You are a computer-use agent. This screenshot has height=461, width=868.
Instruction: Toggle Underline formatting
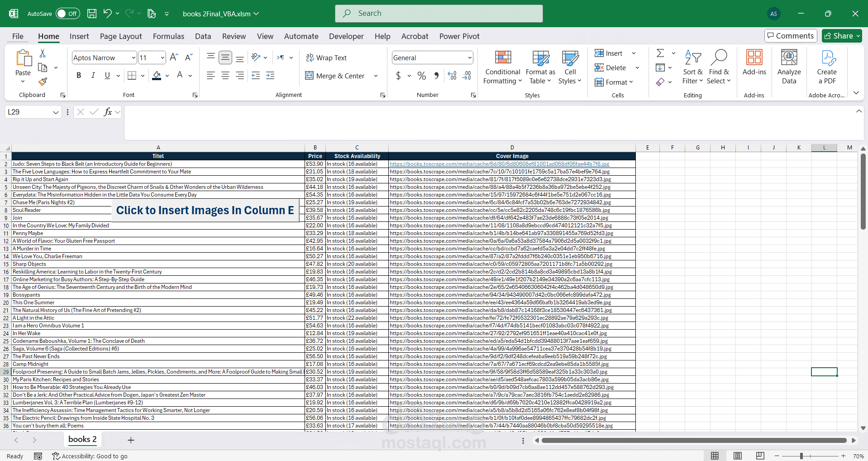(x=107, y=76)
